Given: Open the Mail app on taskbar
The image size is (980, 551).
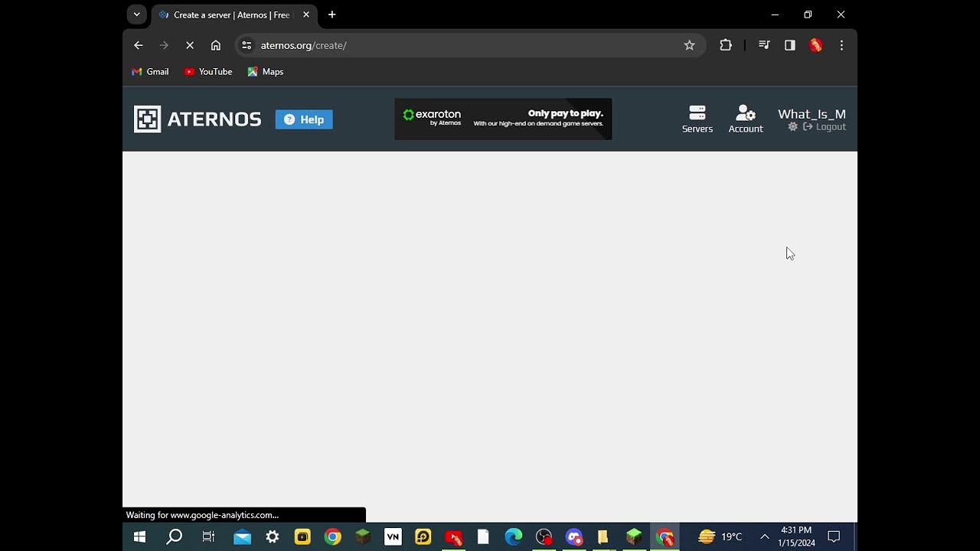Looking at the screenshot, I should pos(242,537).
